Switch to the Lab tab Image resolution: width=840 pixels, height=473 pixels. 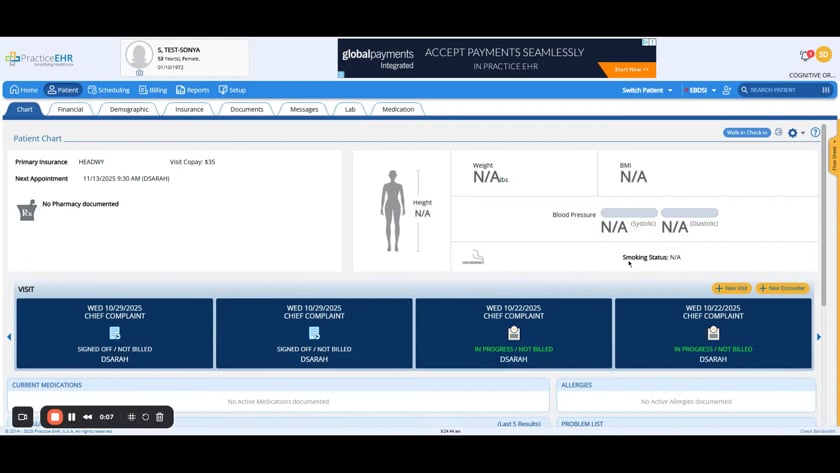coord(350,109)
